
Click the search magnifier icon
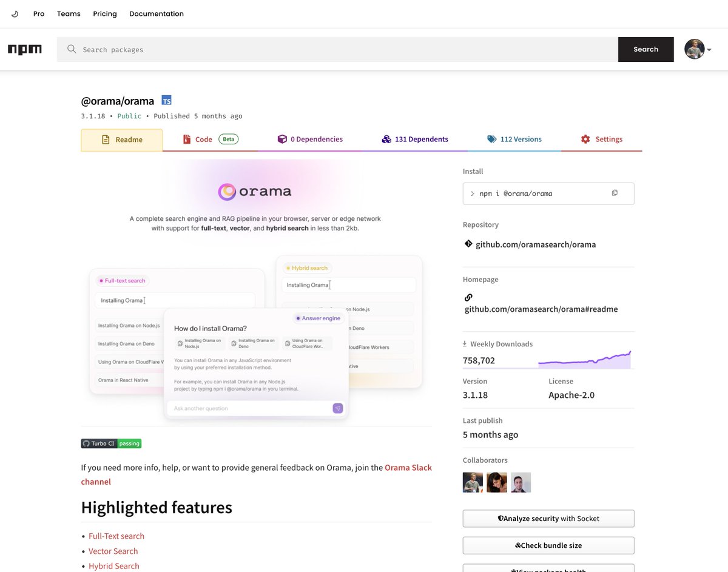click(x=72, y=49)
